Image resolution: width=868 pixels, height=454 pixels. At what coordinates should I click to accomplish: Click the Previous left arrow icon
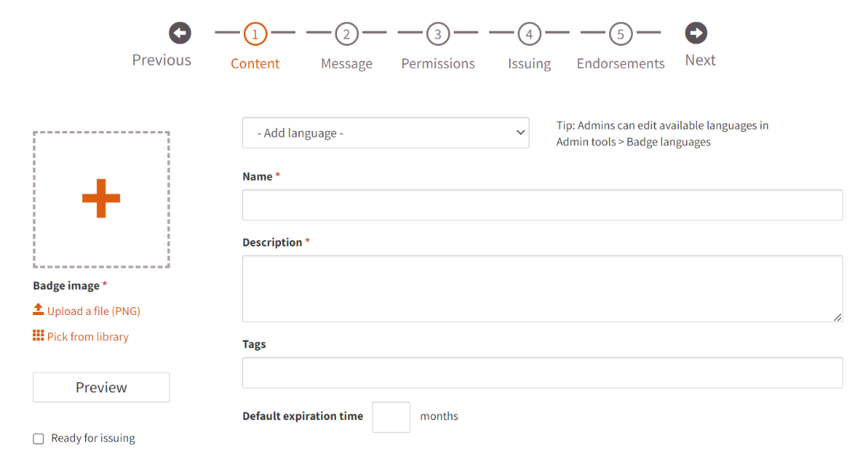(180, 33)
